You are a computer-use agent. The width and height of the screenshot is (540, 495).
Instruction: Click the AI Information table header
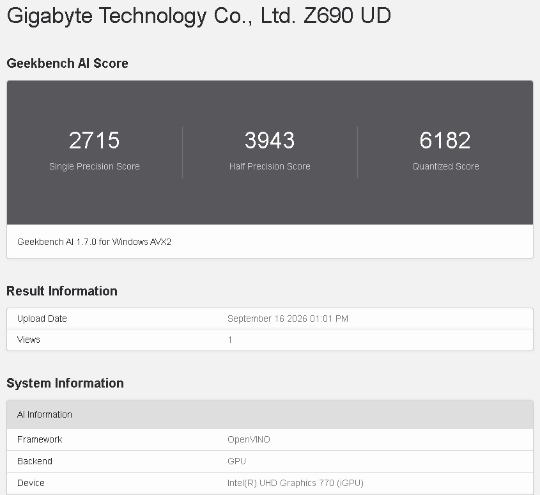pyautogui.click(x=270, y=414)
